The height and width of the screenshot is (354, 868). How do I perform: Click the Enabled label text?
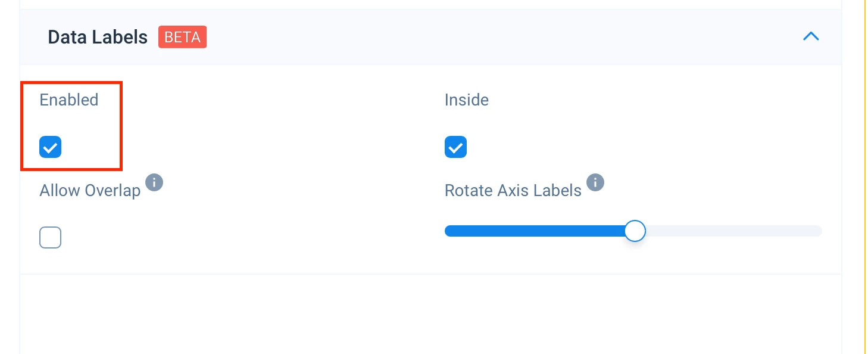(69, 100)
